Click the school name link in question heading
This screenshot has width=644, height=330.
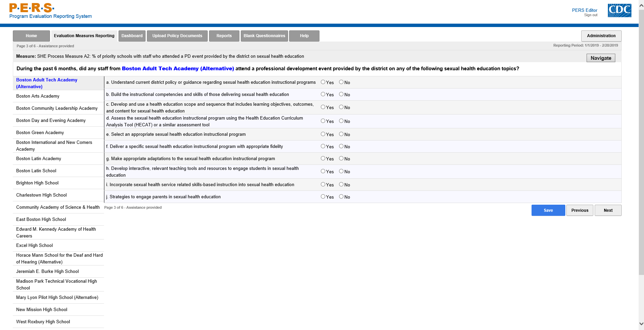pyautogui.click(x=178, y=69)
